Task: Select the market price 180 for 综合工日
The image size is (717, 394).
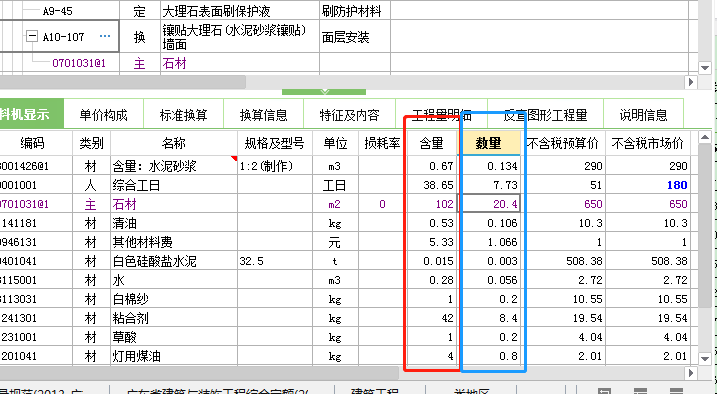Action: (x=647, y=185)
